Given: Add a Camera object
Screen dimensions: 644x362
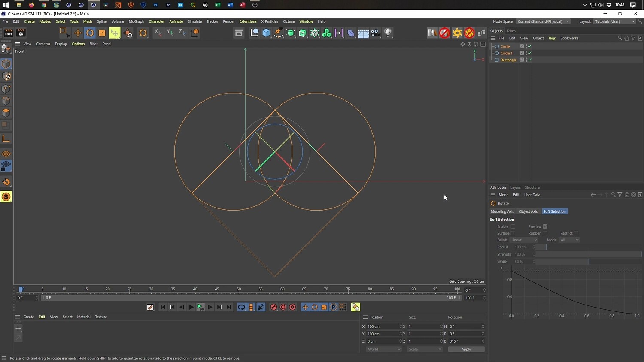Looking at the screenshot, I should [x=375, y=33].
